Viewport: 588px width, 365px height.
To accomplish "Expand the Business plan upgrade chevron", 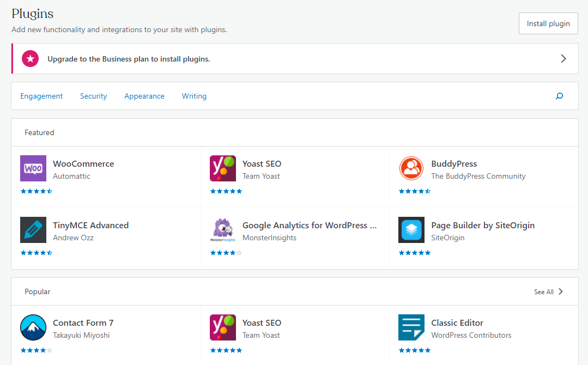I will point(563,59).
